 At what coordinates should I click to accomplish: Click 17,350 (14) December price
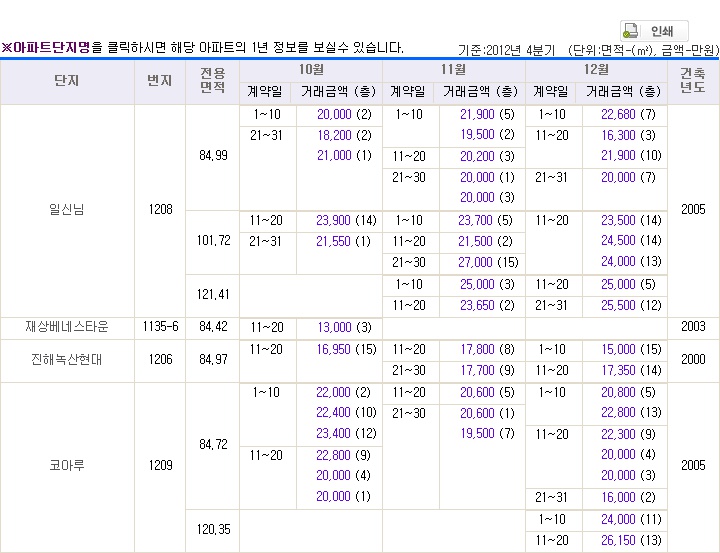[x=631, y=371]
